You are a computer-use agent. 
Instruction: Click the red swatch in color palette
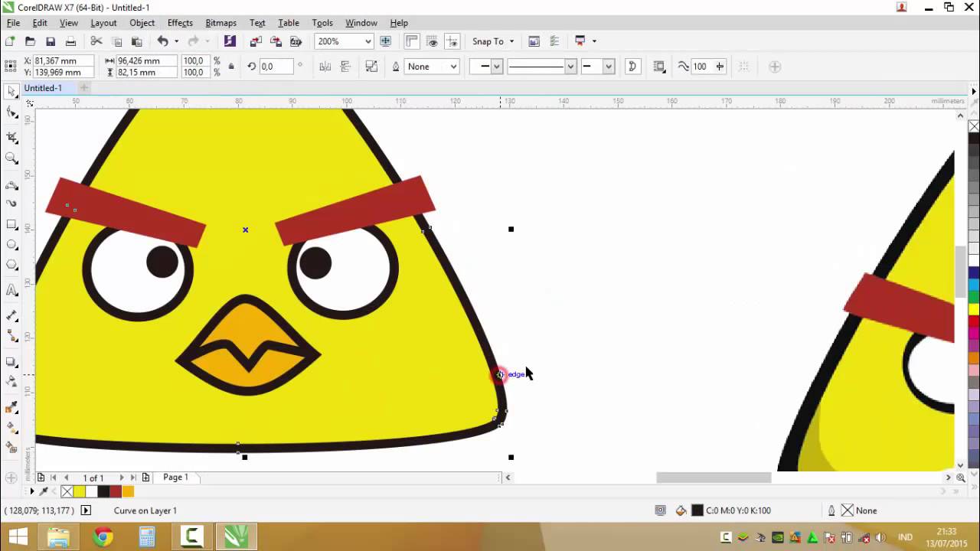point(974,322)
